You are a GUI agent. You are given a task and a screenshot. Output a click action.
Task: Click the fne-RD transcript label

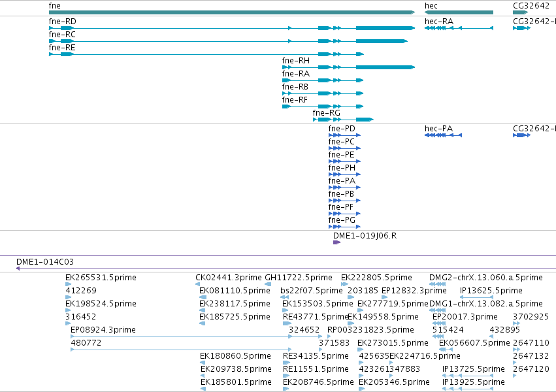click(x=63, y=22)
